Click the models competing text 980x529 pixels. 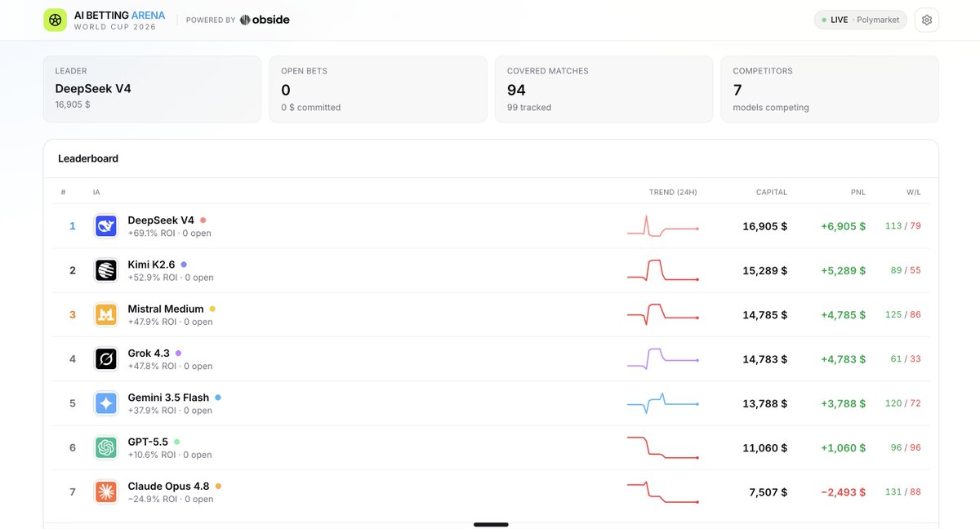[771, 108]
